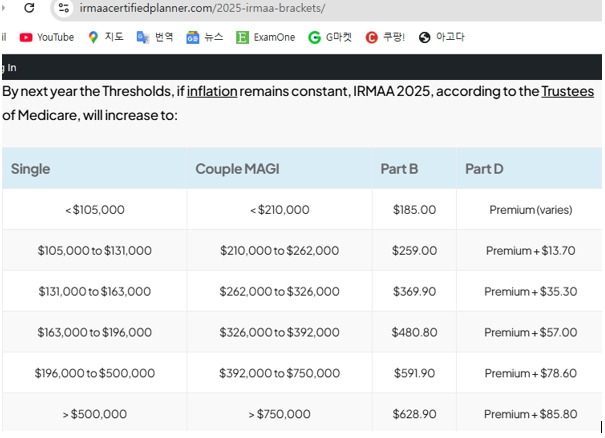
Task: Click the $185.00 Part B cell
Action: 414,210
